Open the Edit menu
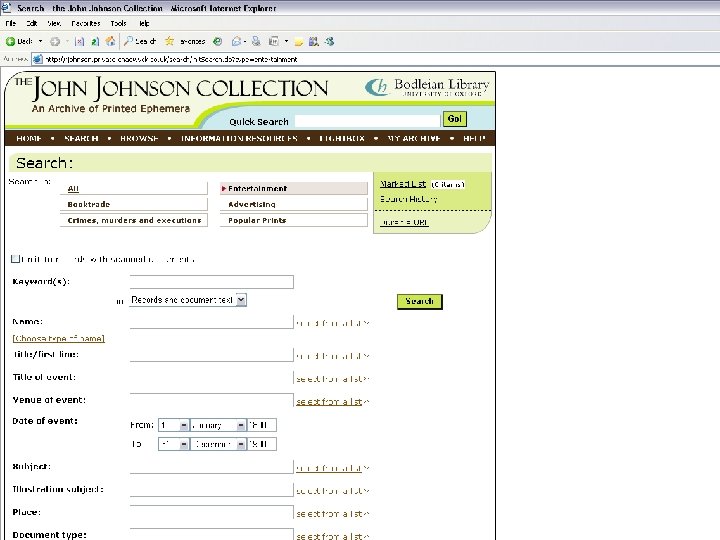Viewport: 720px width, 540px height. click(x=32, y=23)
